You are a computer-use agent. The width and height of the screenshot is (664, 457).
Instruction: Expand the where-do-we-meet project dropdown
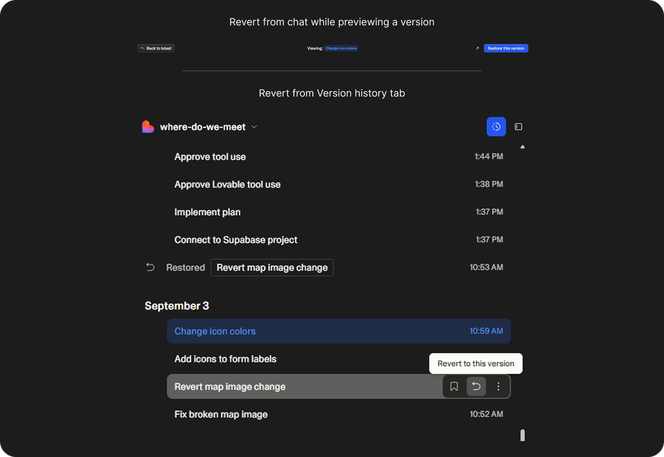pyautogui.click(x=254, y=127)
